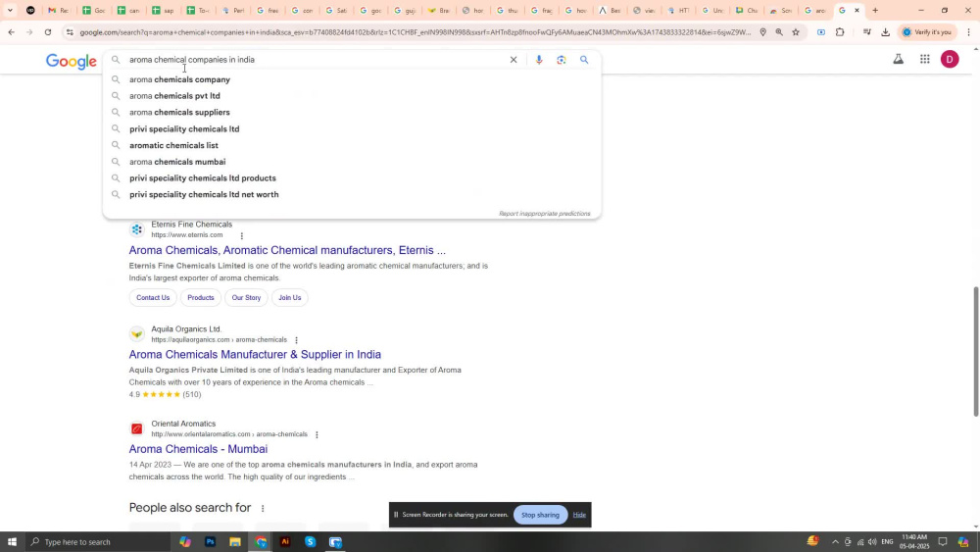
Task: Open Google Labs flask icon
Action: coord(898,60)
